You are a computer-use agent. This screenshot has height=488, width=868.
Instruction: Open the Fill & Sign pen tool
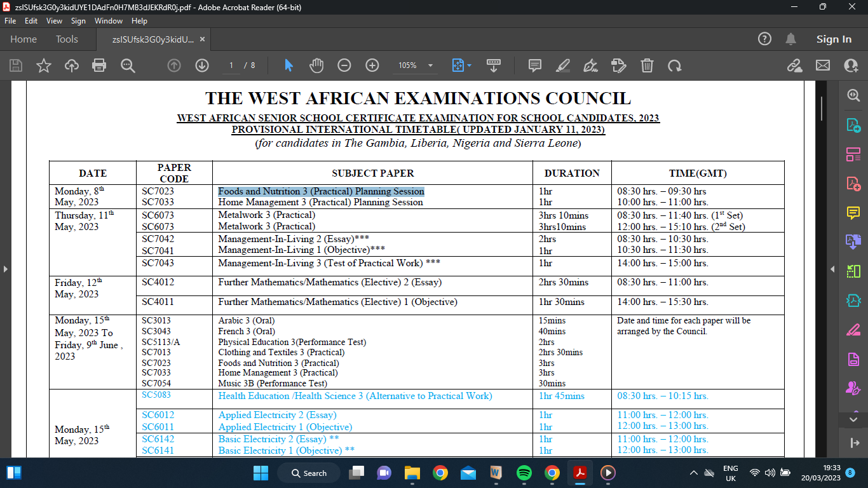pos(590,65)
